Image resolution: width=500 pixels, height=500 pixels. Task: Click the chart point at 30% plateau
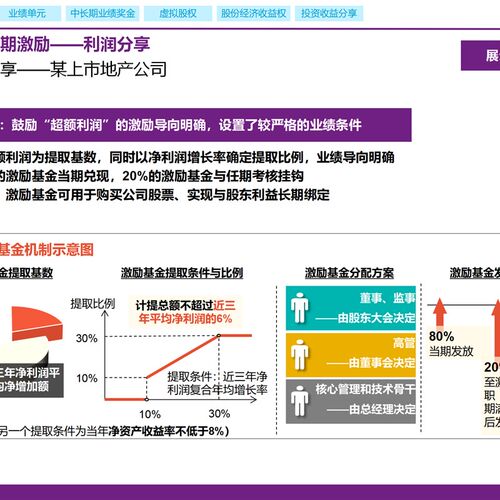(x=219, y=335)
